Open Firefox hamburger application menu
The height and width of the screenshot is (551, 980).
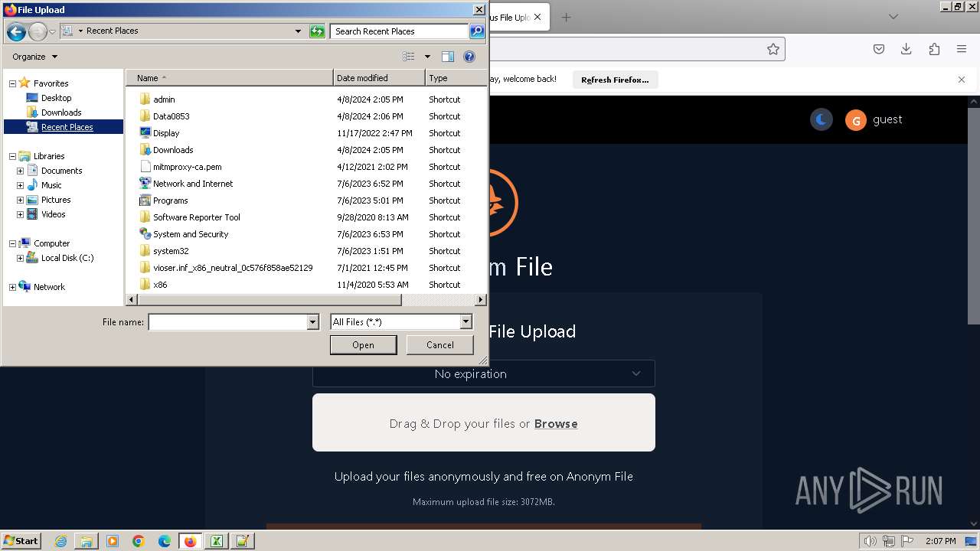click(962, 49)
